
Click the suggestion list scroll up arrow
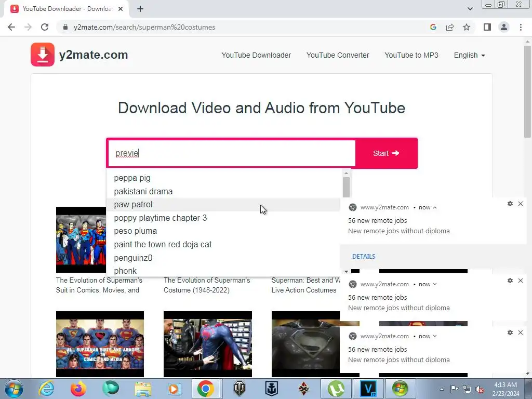[346, 173]
